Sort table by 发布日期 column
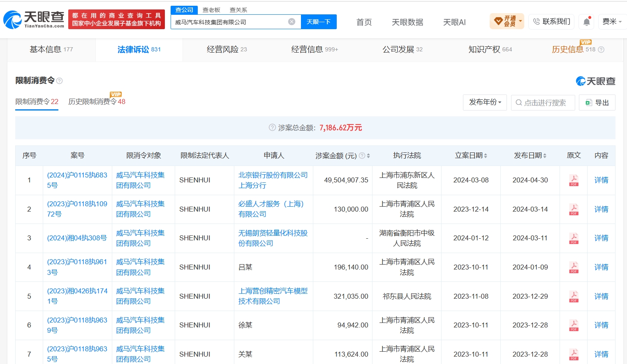The height and width of the screenshot is (364, 627). tap(545, 156)
